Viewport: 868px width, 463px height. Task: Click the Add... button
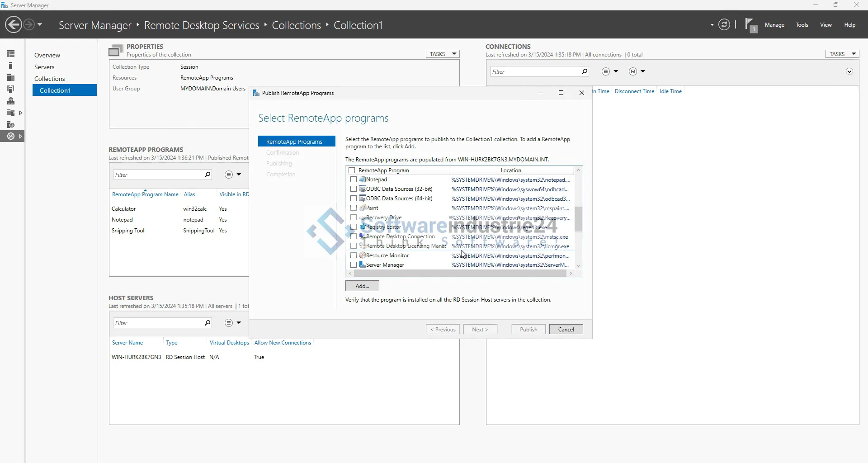click(x=362, y=286)
